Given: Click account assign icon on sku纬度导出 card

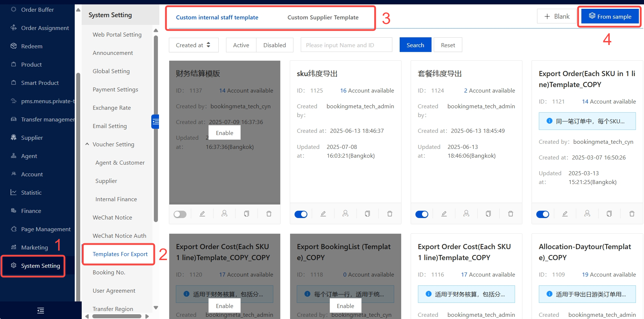Looking at the screenshot, I should [345, 214].
